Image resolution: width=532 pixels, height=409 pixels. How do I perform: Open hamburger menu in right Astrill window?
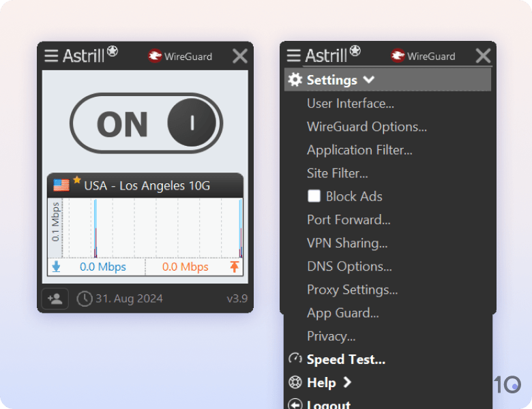294,56
